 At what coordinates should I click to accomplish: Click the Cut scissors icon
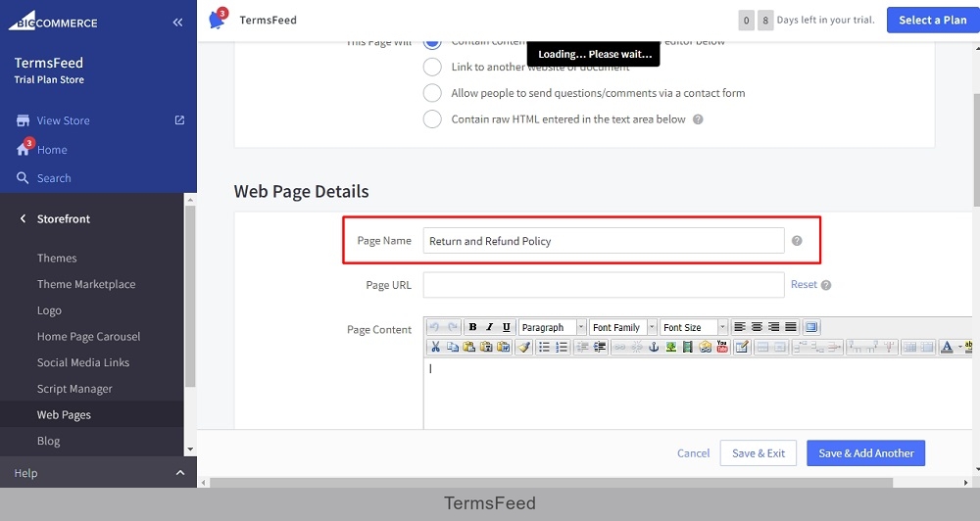436,347
